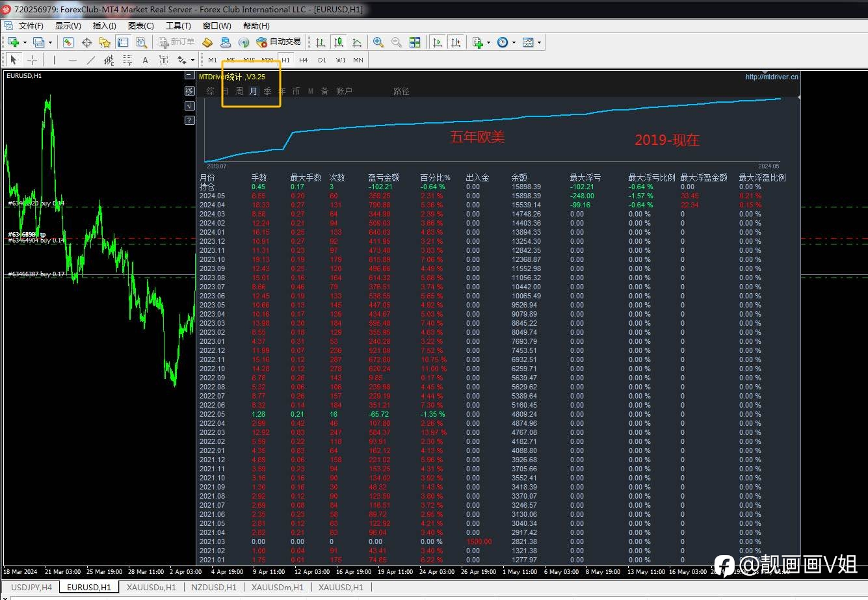
Task: Open the 图表(C) menu
Action: [x=141, y=26]
